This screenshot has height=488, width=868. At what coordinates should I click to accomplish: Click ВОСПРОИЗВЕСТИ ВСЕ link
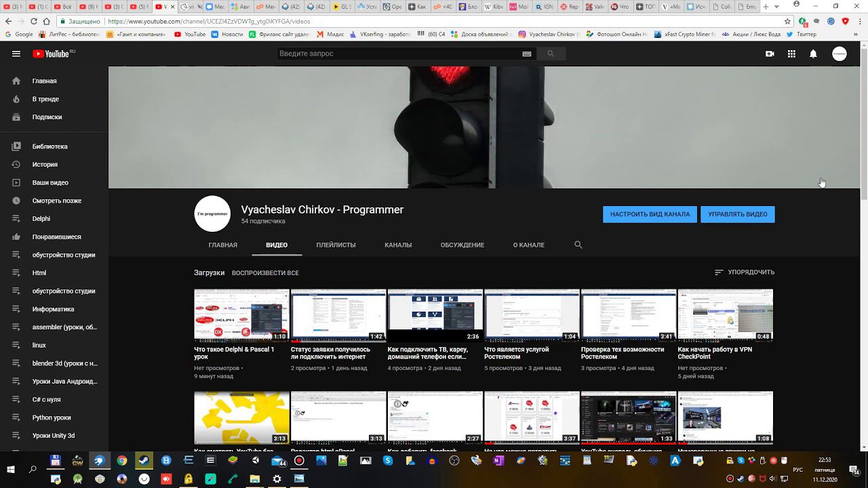pos(265,272)
